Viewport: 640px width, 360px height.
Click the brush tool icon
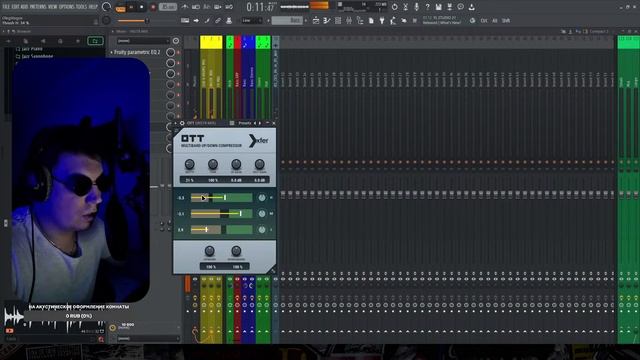pyautogui.click(x=207, y=20)
